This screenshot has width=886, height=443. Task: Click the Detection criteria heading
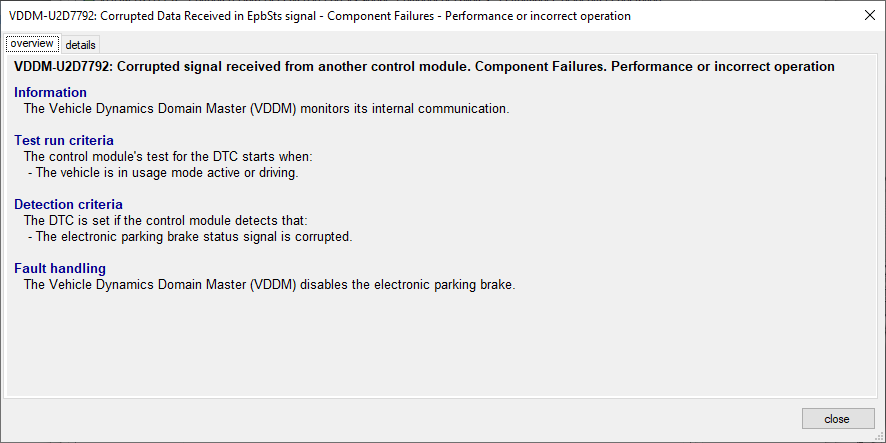[x=68, y=204]
